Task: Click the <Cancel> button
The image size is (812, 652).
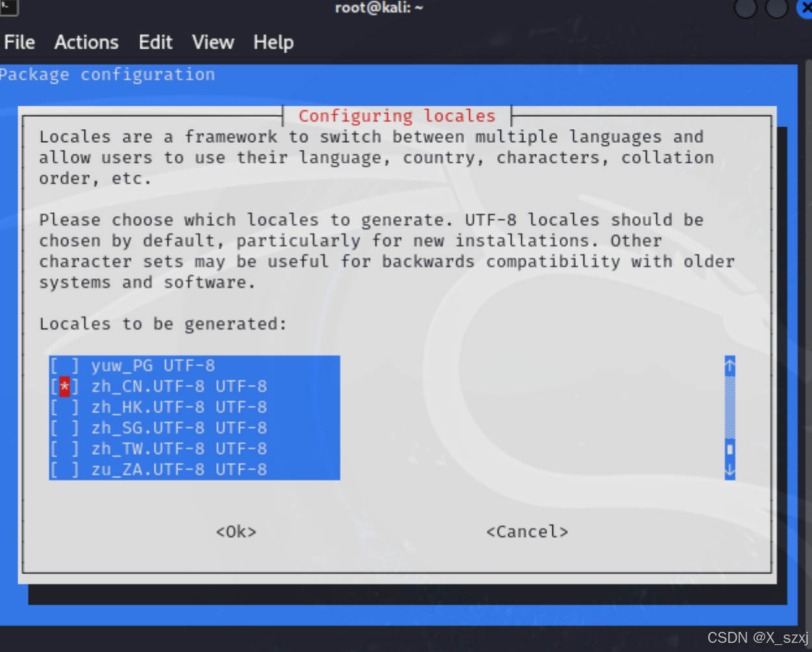Action: pos(527,532)
